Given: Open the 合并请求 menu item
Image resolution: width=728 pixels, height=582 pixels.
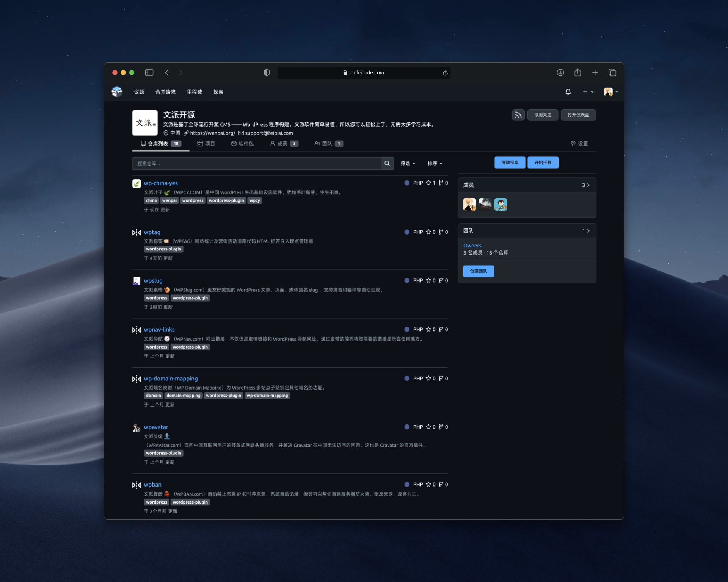Looking at the screenshot, I should (165, 92).
